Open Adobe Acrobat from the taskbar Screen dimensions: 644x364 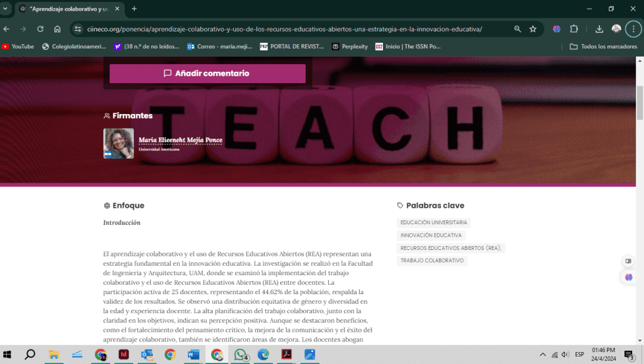pyautogui.click(x=287, y=355)
